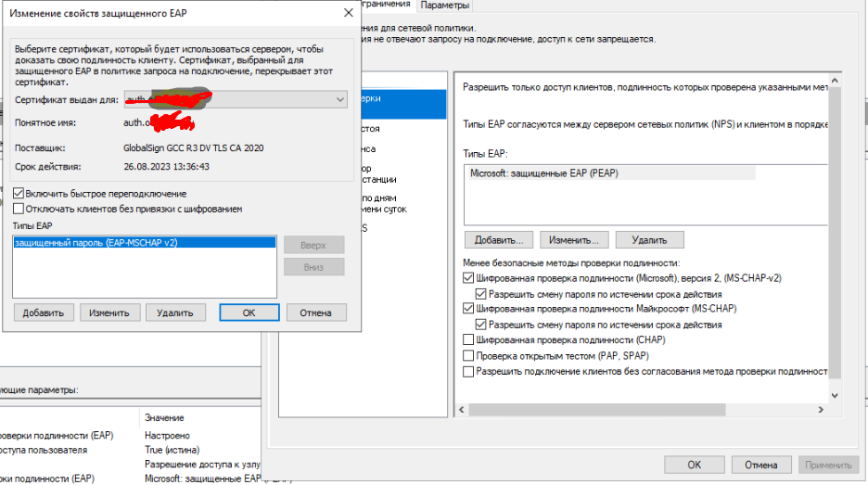Image resolution: width=868 pixels, height=485 pixels.
Task: Click Вверх button in PEAP dialog
Action: 313,245
